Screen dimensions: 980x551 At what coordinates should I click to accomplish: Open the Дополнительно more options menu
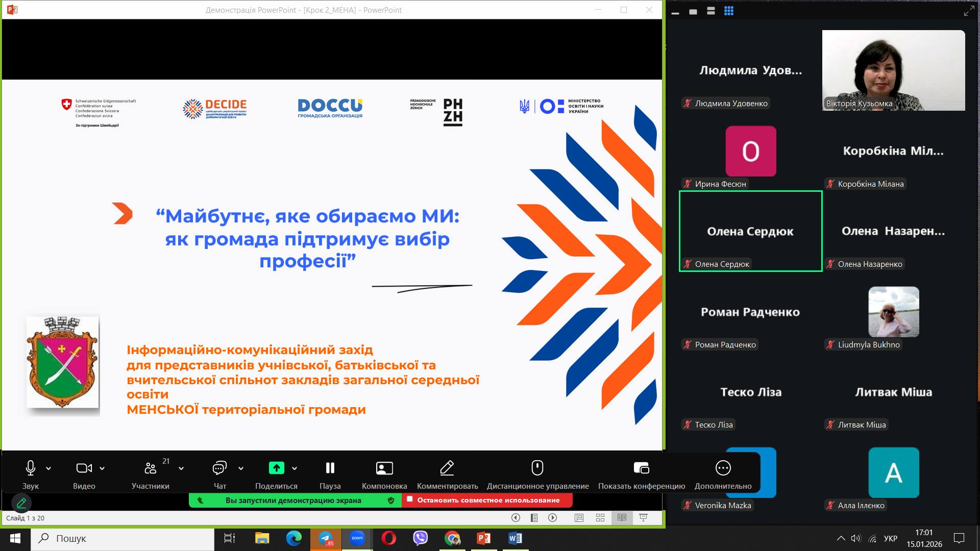(x=723, y=468)
